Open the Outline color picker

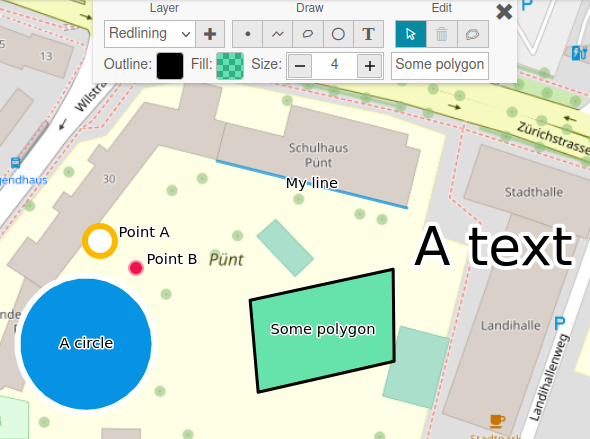pos(170,66)
